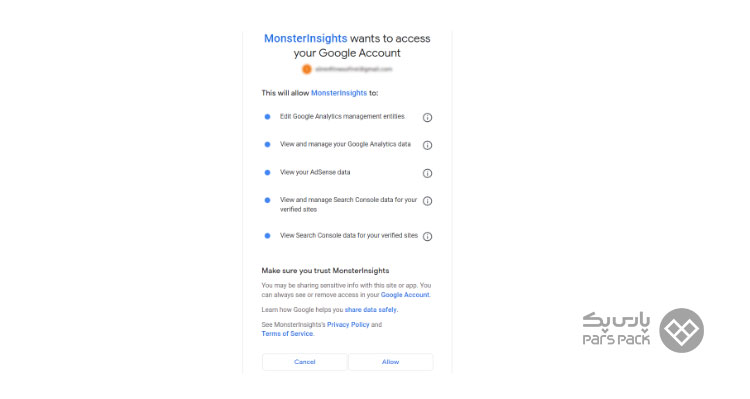This screenshot has height=399, width=750.
Task: Click blue bullet next to View your AdSense data
Action: (267, 172)
